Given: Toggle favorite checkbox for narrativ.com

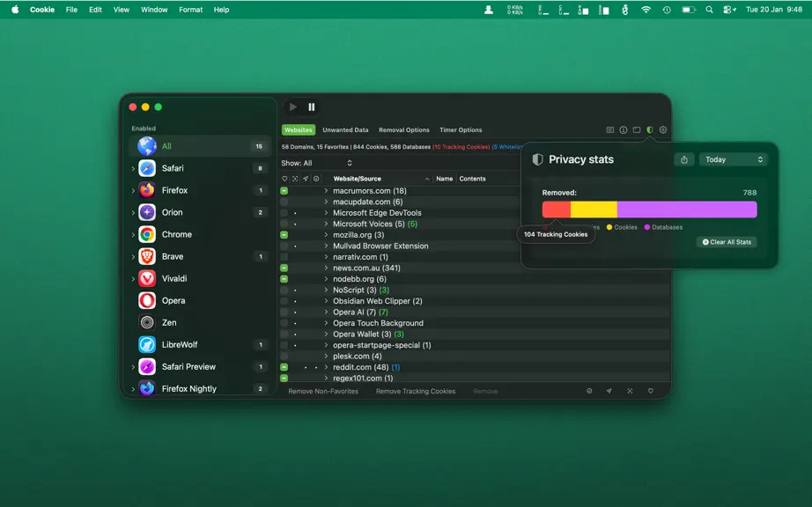Looking at the screenshot, I should (284, 257).
